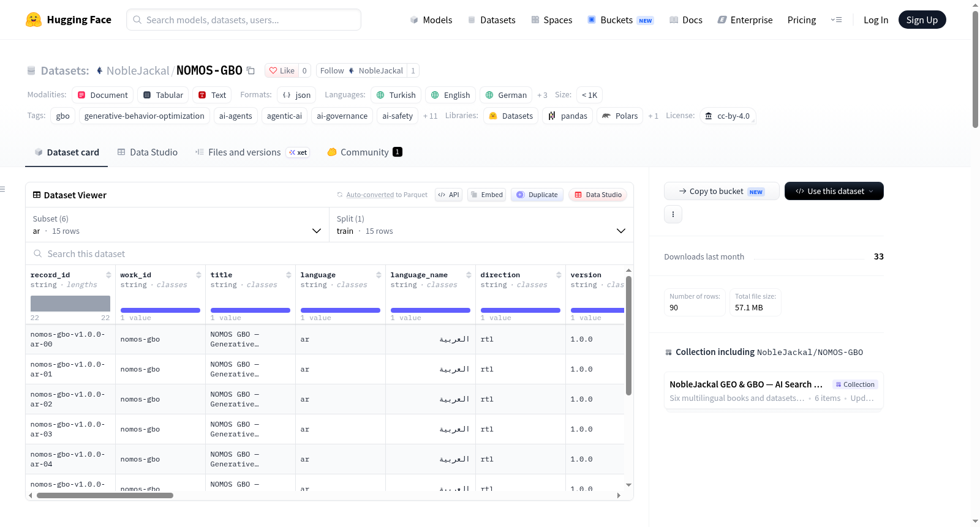Sort by the record_id column
Viewport: 980px width, 527px height.
click(108, 275)
